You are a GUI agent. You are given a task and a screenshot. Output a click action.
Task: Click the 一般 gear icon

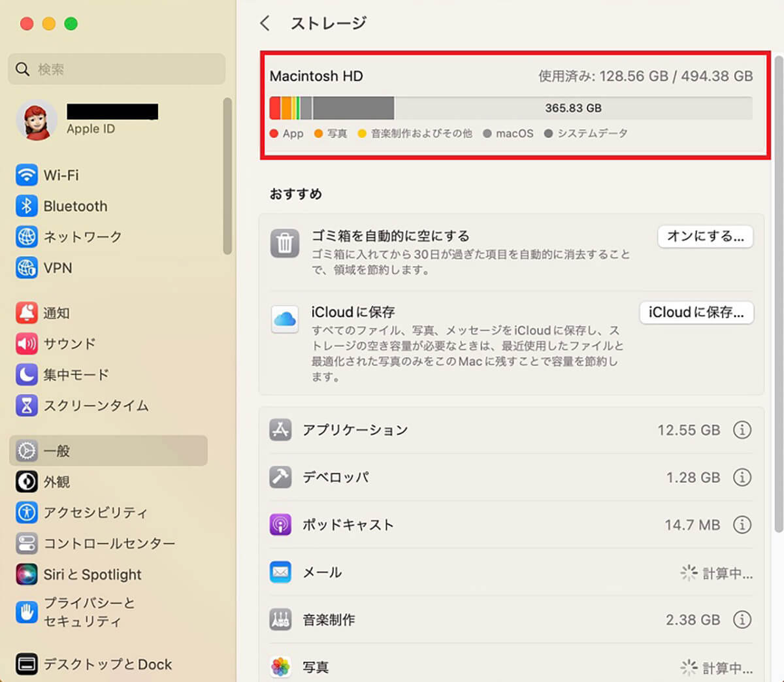point(27,451)
